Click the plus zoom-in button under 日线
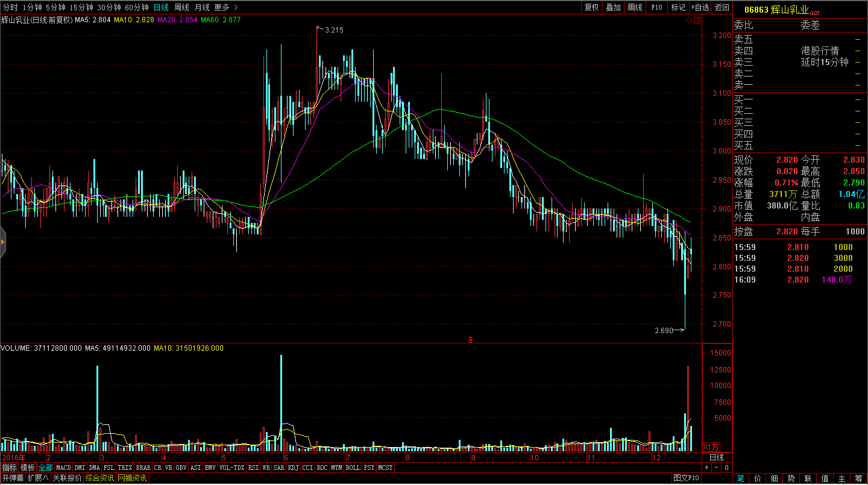The image size is (868, 485). point(708,468)
